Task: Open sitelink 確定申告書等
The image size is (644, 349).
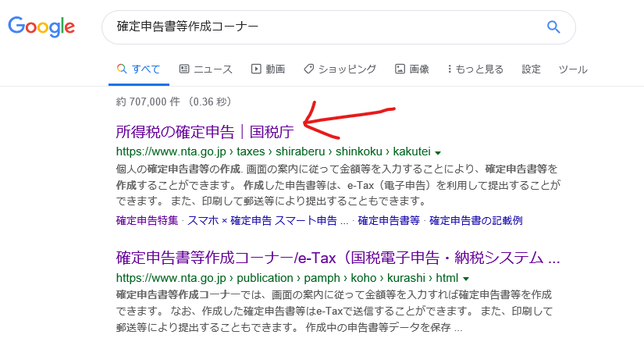Action: pos(389,220)
